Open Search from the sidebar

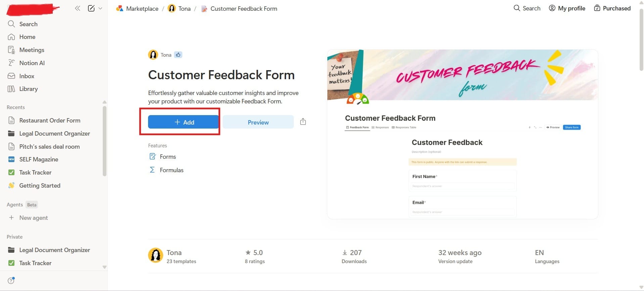[28, 24]
